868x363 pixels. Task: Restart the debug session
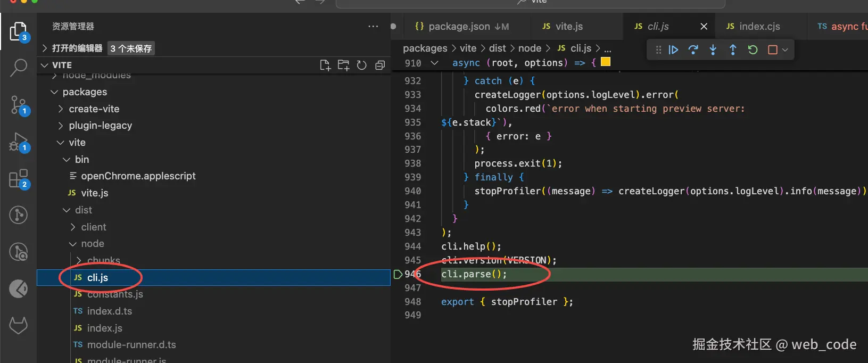[753, 49]
